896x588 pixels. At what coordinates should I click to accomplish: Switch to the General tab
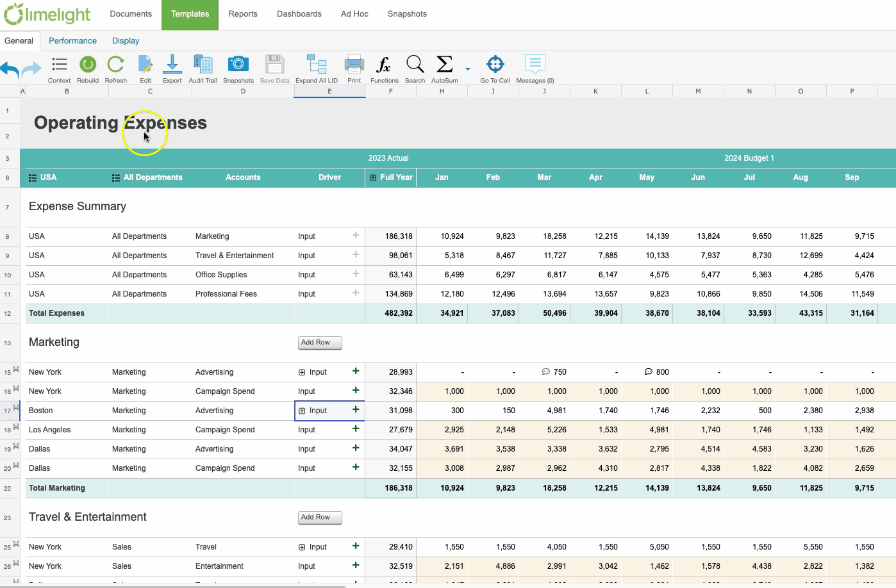point(19,41)
